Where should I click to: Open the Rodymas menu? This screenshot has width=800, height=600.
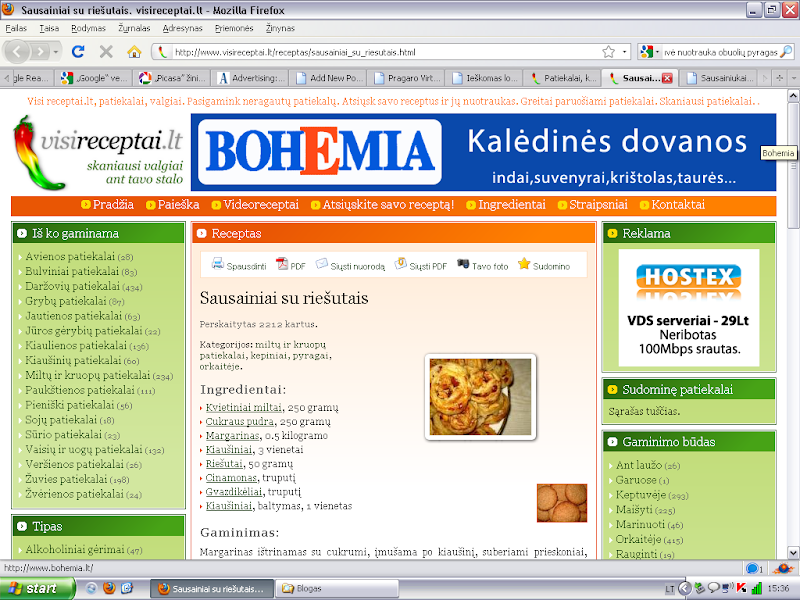coord(88,28)
